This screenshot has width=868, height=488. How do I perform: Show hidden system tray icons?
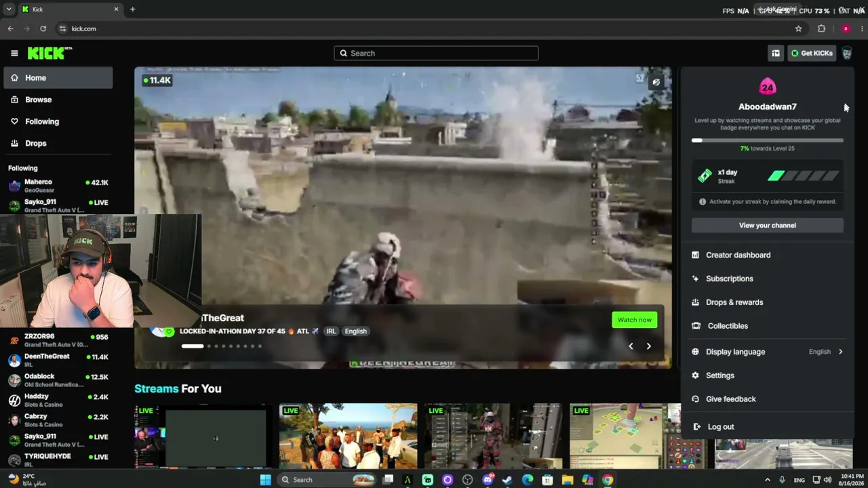tap(768, 480)
